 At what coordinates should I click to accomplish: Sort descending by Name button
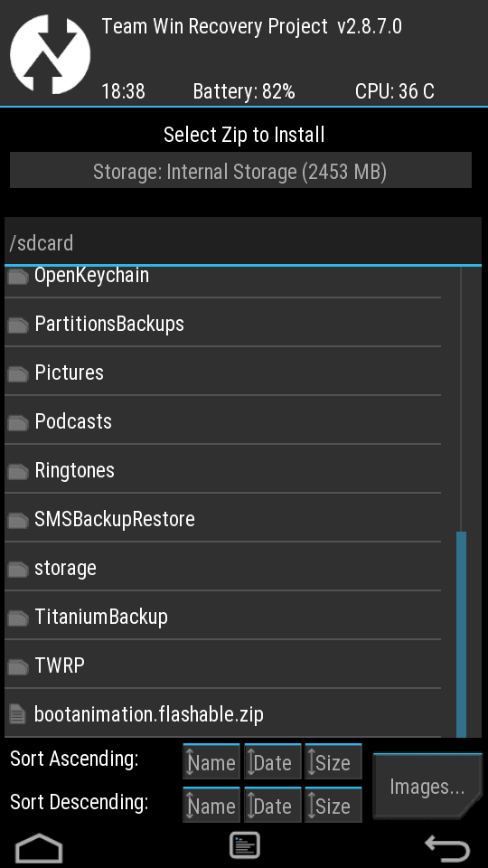(211, 805)
